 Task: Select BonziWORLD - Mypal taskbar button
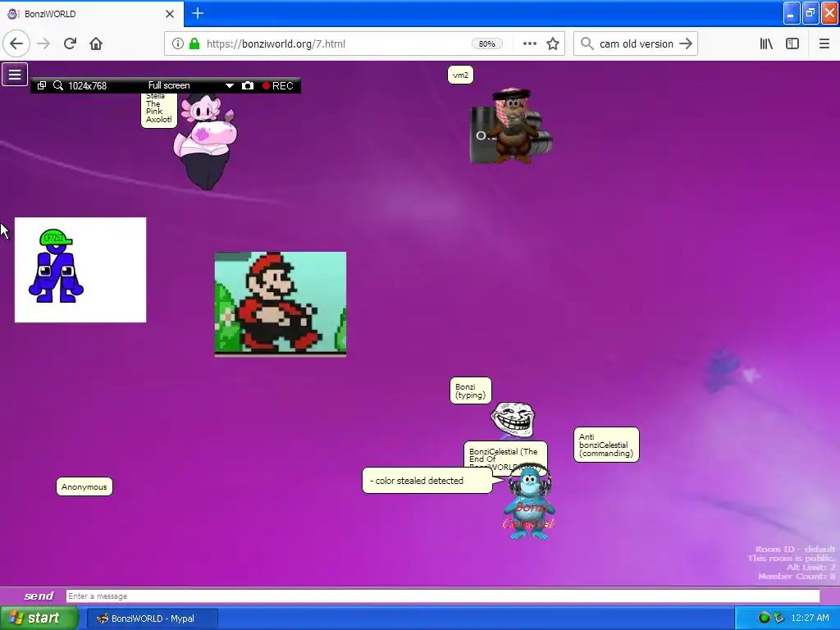(153, 619)
